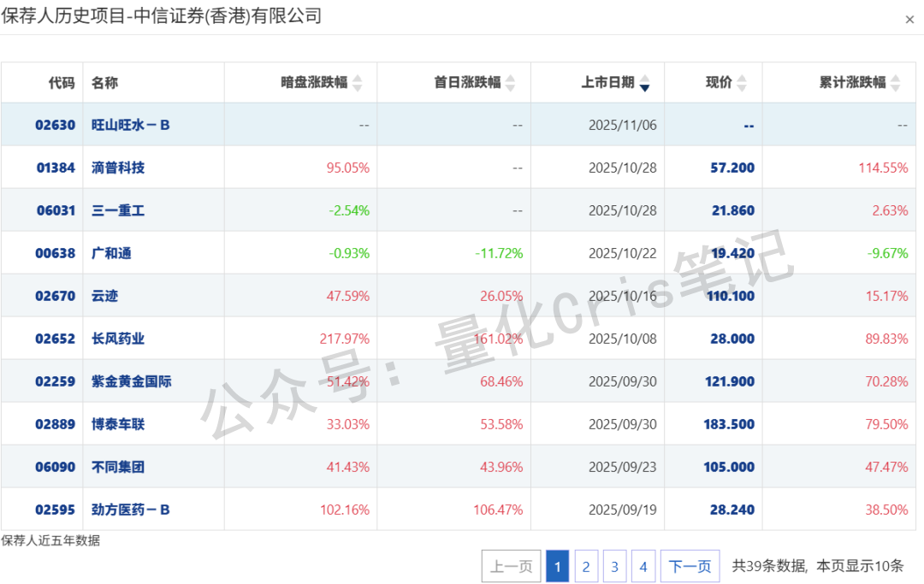924x584 pixels.
Task: Open stock 博泰车联
Action: click(118, 424)
